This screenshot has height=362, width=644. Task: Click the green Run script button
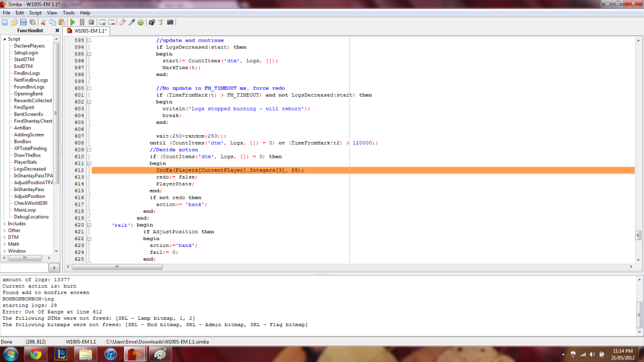click(x=72, y=22)
